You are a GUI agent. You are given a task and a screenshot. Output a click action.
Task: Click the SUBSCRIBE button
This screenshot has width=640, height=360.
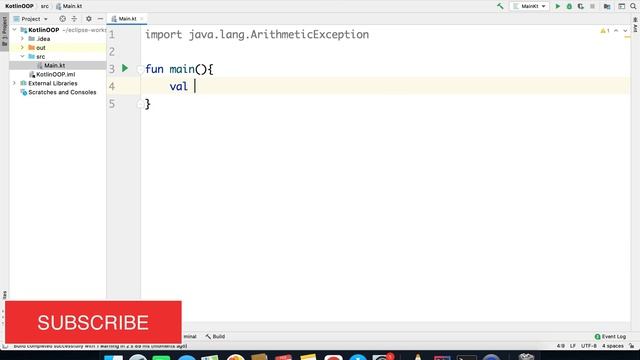[x=93, y=322]
